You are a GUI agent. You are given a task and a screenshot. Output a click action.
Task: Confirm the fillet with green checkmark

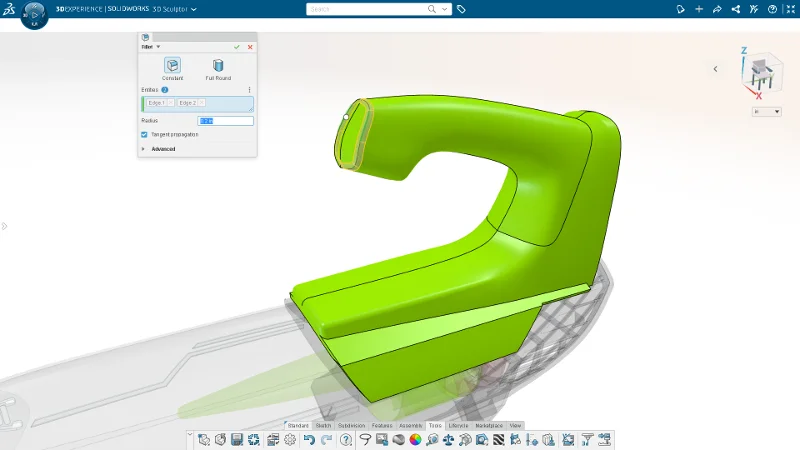pyautogui.click(x=237, y=47)
